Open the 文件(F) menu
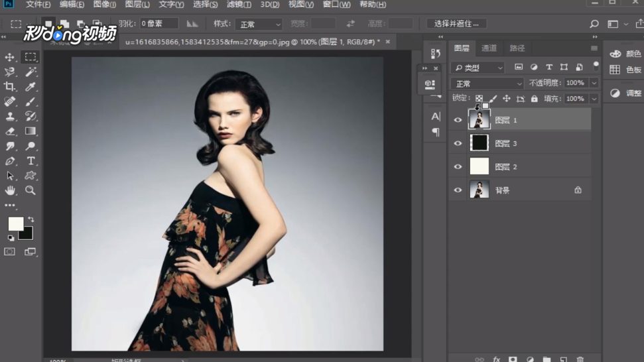Image resolution: width=644 pixels, height=362 pixels. point(38,5)
